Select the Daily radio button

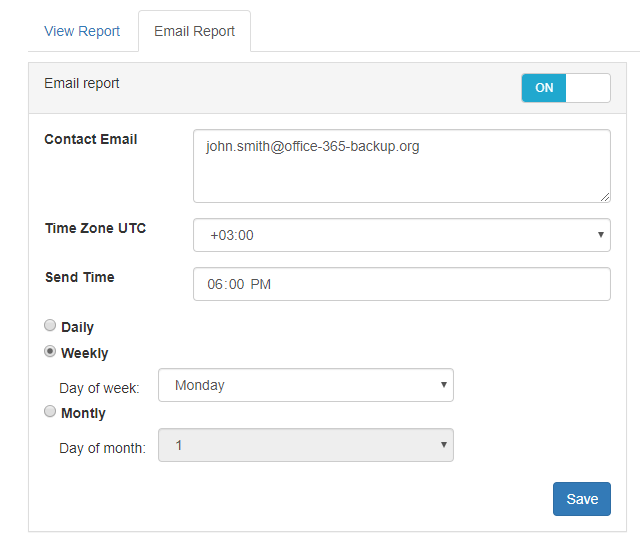click(50, 325)
